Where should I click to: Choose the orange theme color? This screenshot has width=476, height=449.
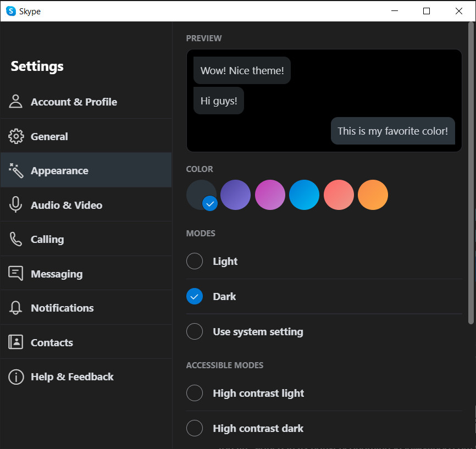[373, 195]
